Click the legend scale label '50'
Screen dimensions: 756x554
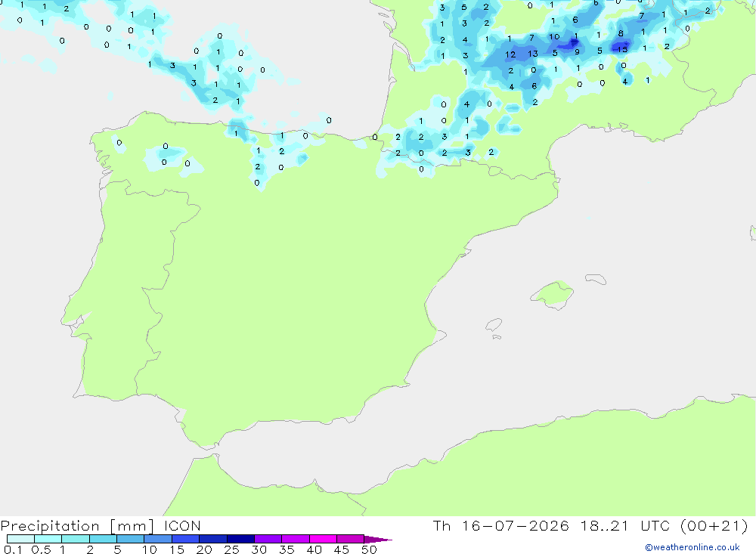[x=370, y=549]
